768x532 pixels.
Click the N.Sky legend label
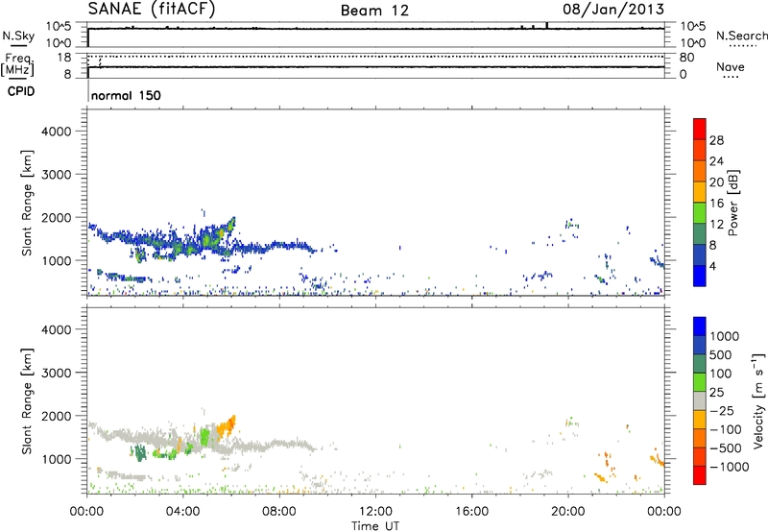pos(18,36)
